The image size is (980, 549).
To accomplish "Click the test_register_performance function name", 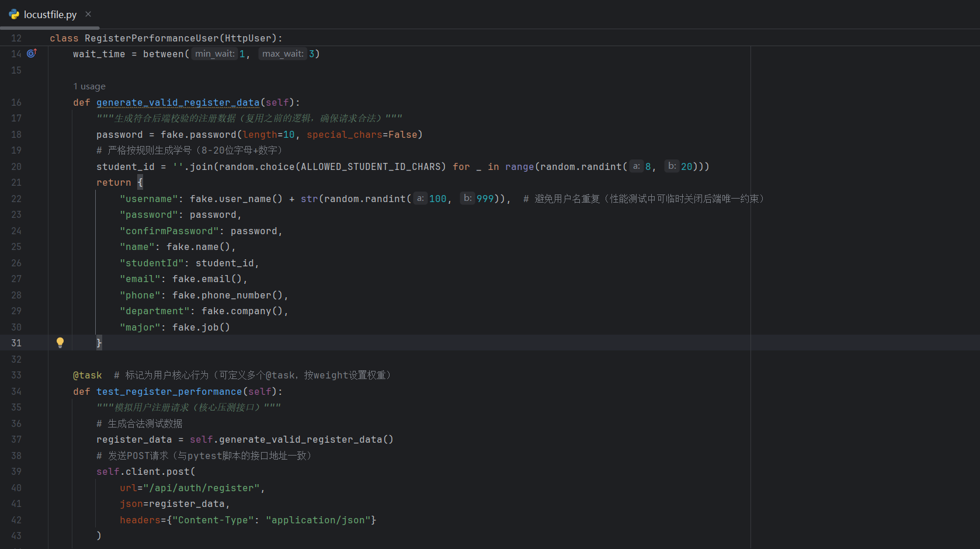I will click(169, 392).
